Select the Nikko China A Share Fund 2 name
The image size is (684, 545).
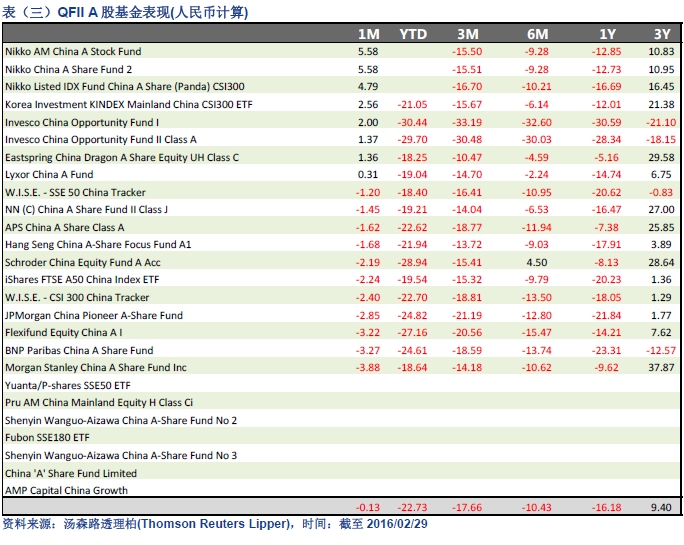(x=68, y=69)
